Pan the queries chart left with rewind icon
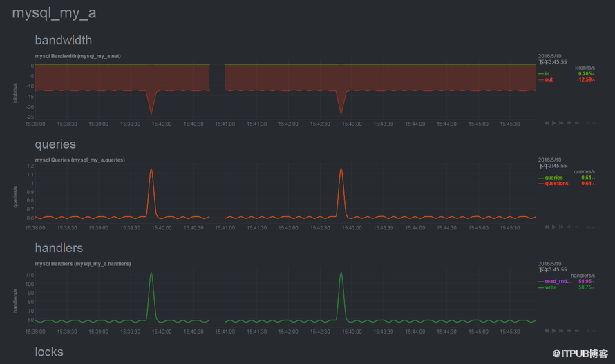 tap(547, 227)
